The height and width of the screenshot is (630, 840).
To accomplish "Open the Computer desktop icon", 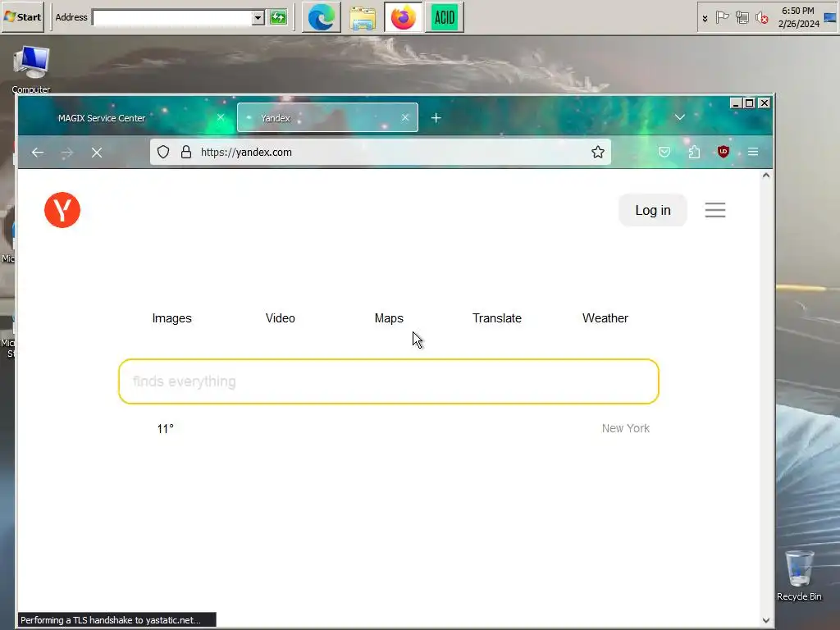I will (x=31, y=70).
